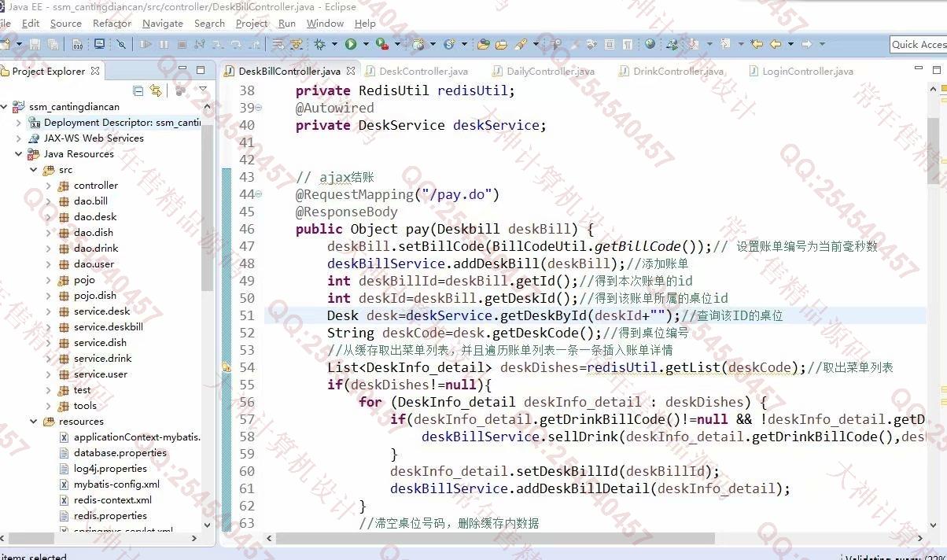Screen dimensions: 947x560
Task: Open the Help menu
Action: [365, 24]
